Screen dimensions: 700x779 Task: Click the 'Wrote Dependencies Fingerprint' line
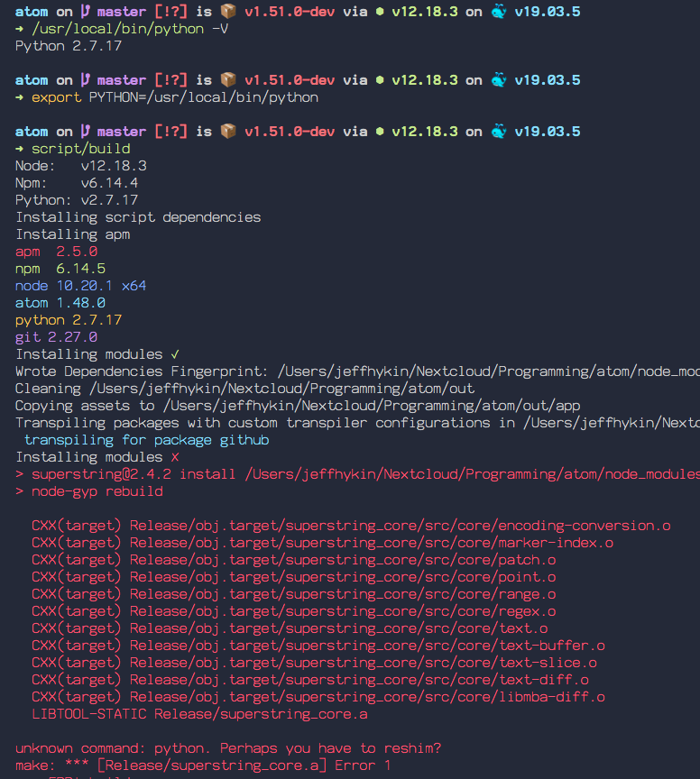[357, 371]
